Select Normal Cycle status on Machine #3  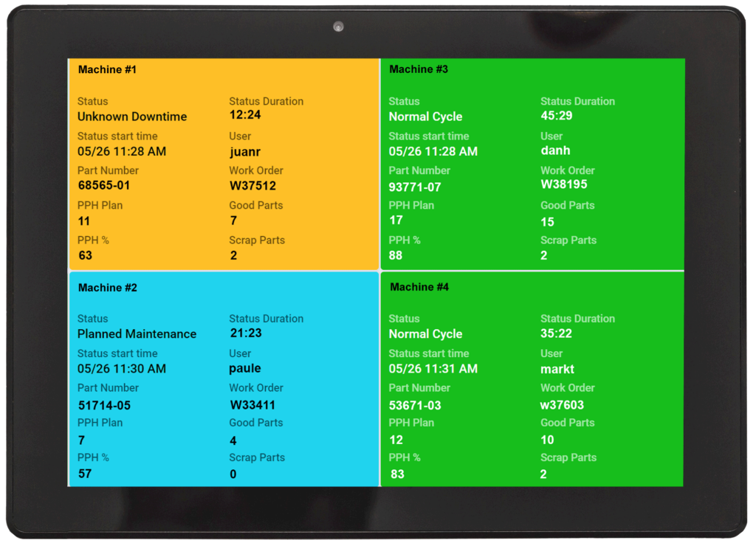click(425, 117)
